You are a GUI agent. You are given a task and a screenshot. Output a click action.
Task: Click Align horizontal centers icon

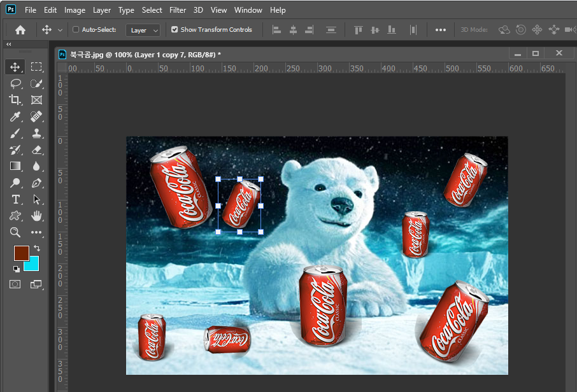point(293,30)
